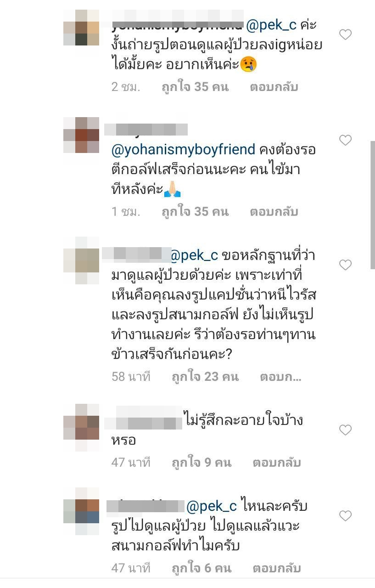The height and width of the screenshot is (588, 375).
Task: Like the reply mentioning @yohanismyboyfriend
Action: coord(345,140)
